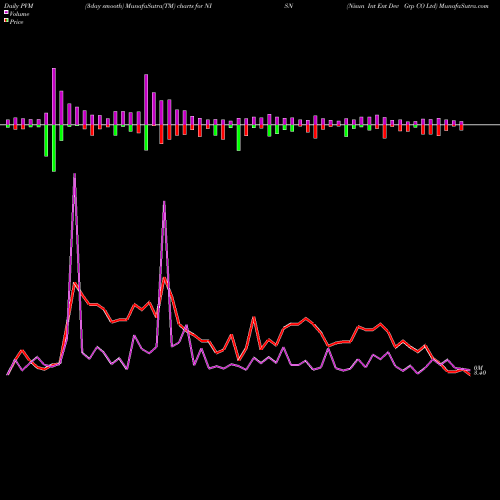Click the Volume legend color swatch
This screenshot has height=500, width=500.
coord(6,12)
